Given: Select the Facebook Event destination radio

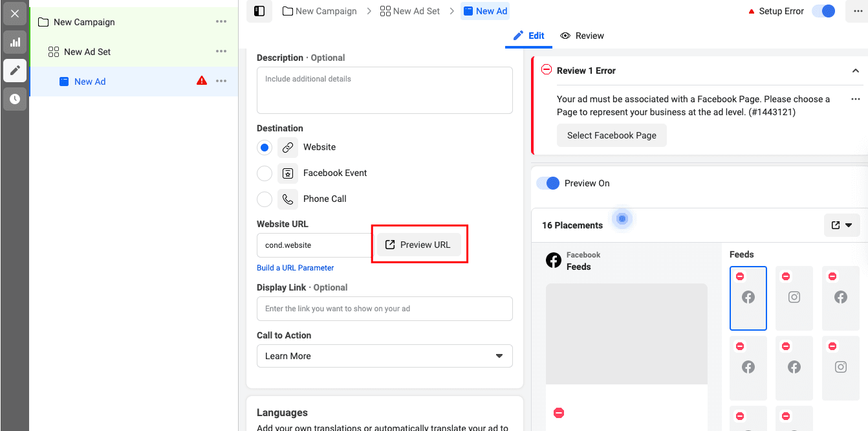Looking at the screenshot, I should tap(265, 173).
